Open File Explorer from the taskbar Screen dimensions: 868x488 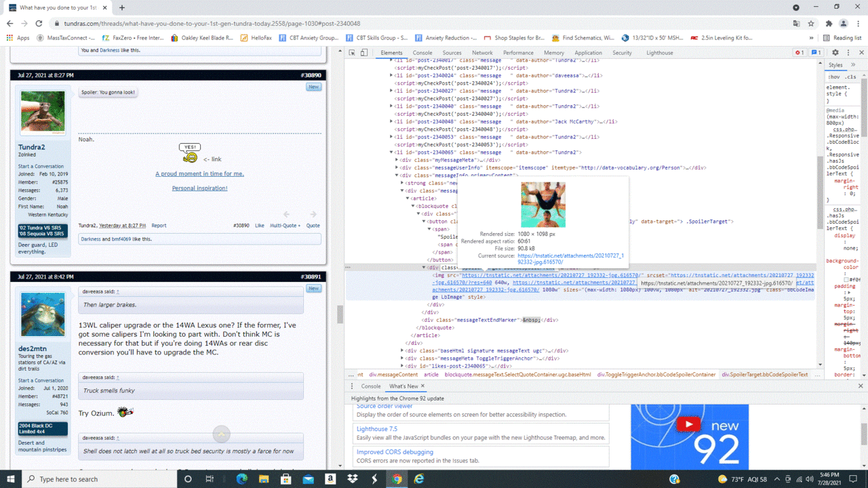(264, 479)
